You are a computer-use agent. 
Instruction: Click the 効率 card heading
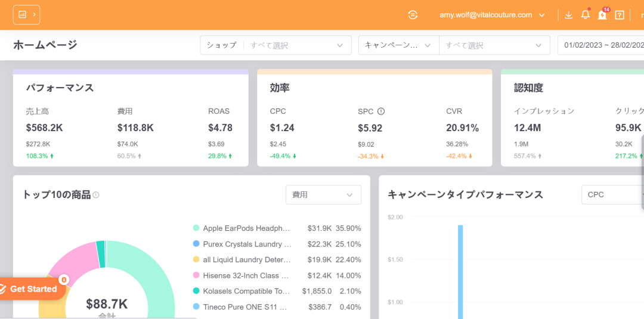click(x=280, y=88)
